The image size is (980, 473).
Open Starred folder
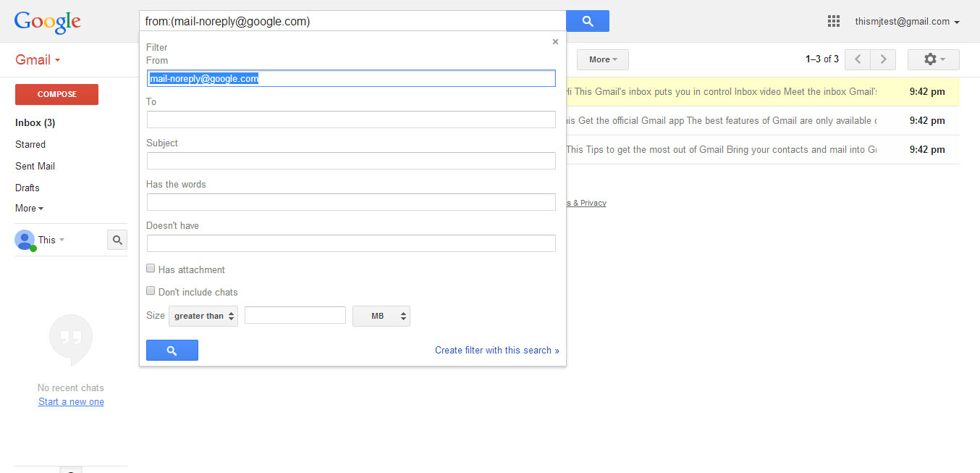[x=30, y=145]
